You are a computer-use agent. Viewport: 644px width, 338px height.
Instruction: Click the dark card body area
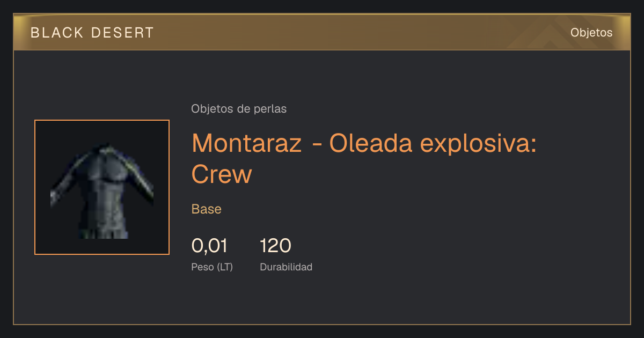(322, 187)
